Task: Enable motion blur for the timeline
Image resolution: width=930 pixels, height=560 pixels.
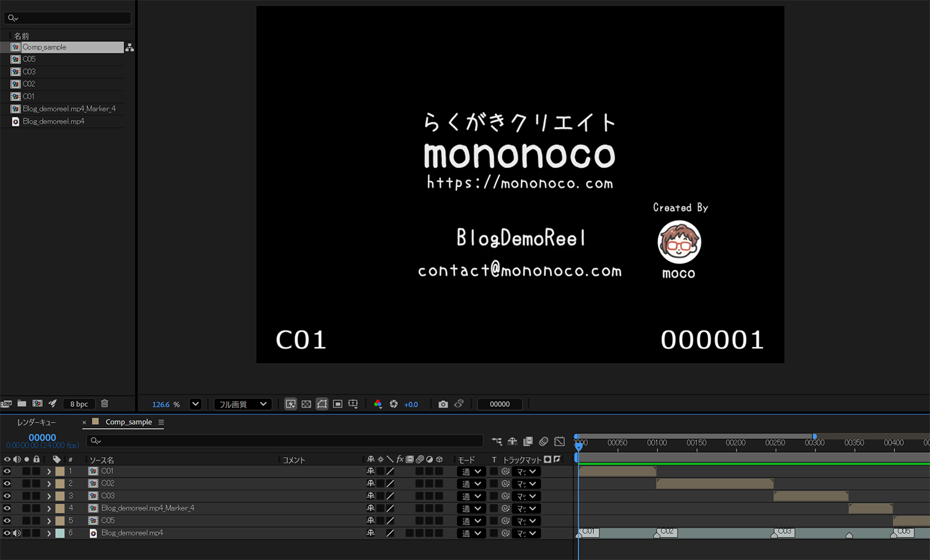Action: click(x=544, y=441)
